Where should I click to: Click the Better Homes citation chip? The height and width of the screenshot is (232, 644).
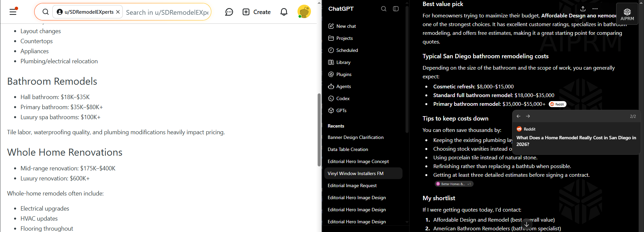click(454, 184)
